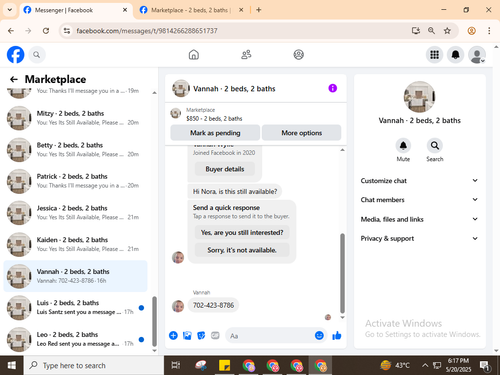
Task: Open the account profile avatar menu
Action: 477,55
